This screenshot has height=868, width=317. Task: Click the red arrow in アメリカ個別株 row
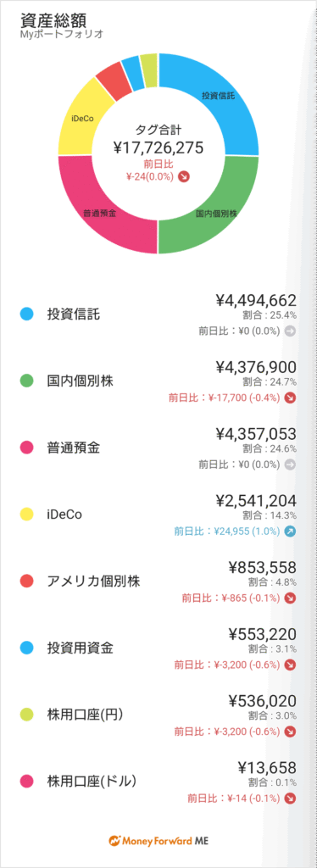click(x=290, y=598)
